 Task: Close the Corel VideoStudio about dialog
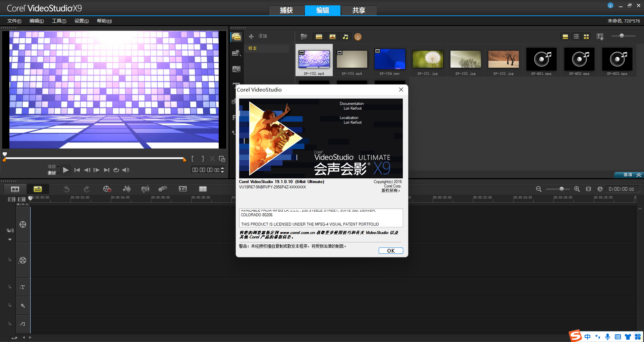pos(401,90)
